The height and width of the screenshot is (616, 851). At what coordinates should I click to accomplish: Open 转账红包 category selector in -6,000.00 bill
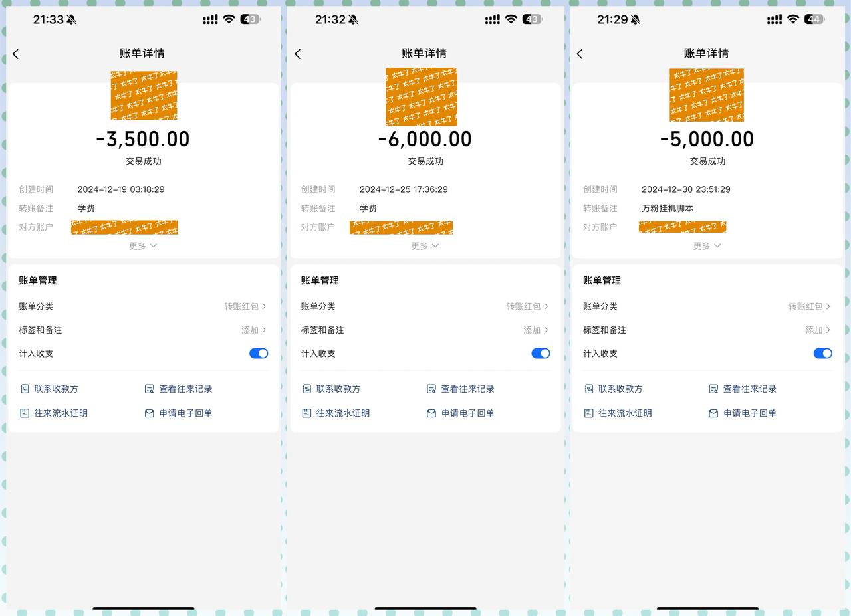point(527,306)
